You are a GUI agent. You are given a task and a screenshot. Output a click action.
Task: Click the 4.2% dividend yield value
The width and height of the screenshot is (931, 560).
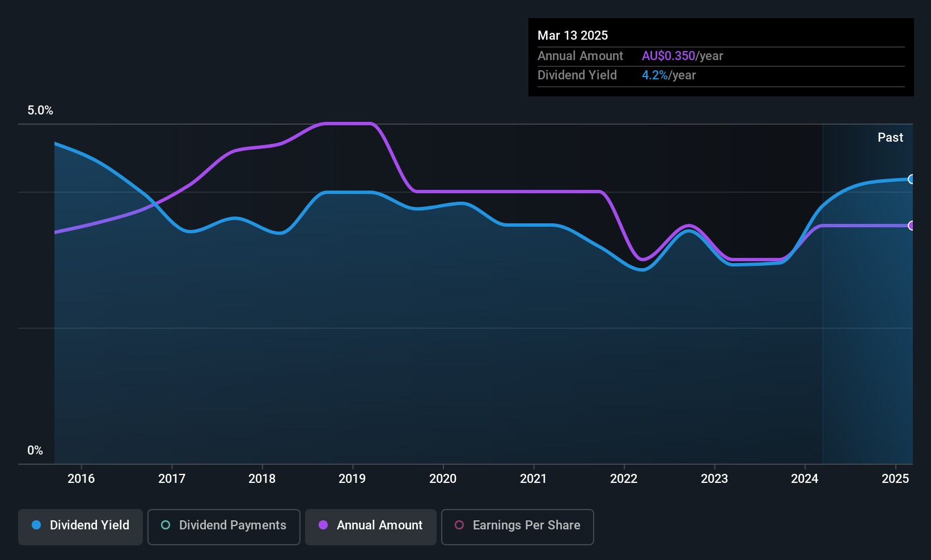click(654, 75)
